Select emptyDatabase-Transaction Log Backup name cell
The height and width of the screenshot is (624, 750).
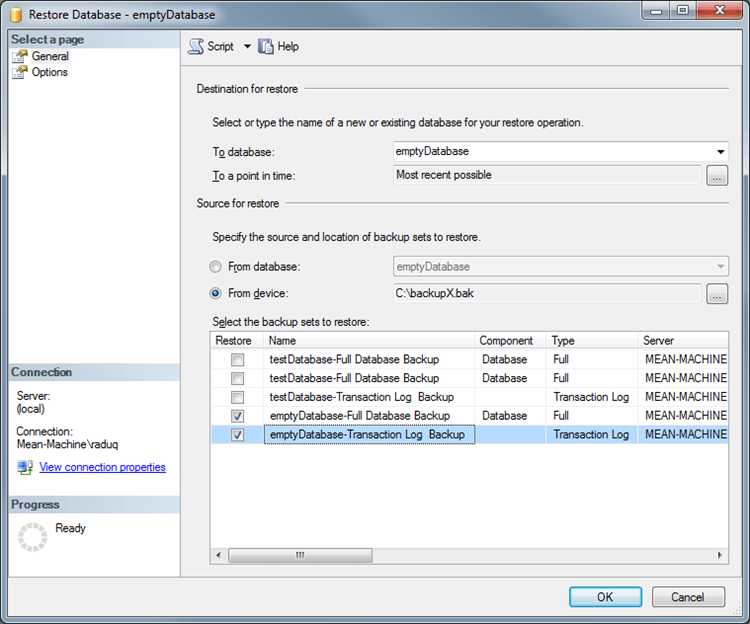coord(369,435)
